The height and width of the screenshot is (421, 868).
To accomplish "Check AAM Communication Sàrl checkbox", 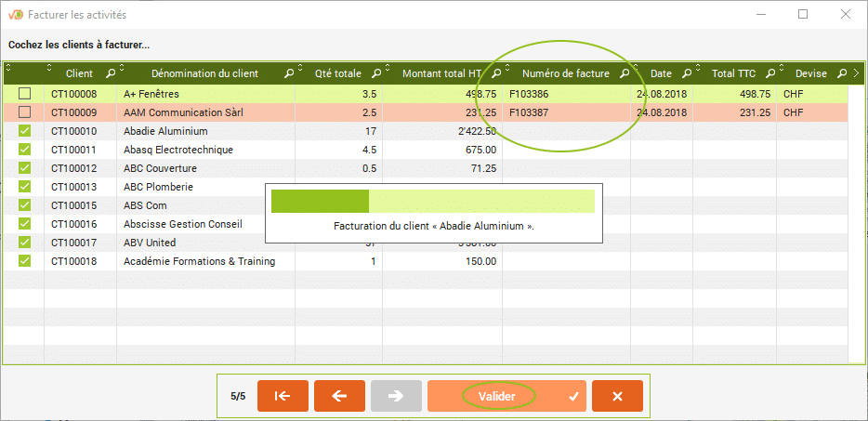I will pyautogui.click(x=24, y=112).
